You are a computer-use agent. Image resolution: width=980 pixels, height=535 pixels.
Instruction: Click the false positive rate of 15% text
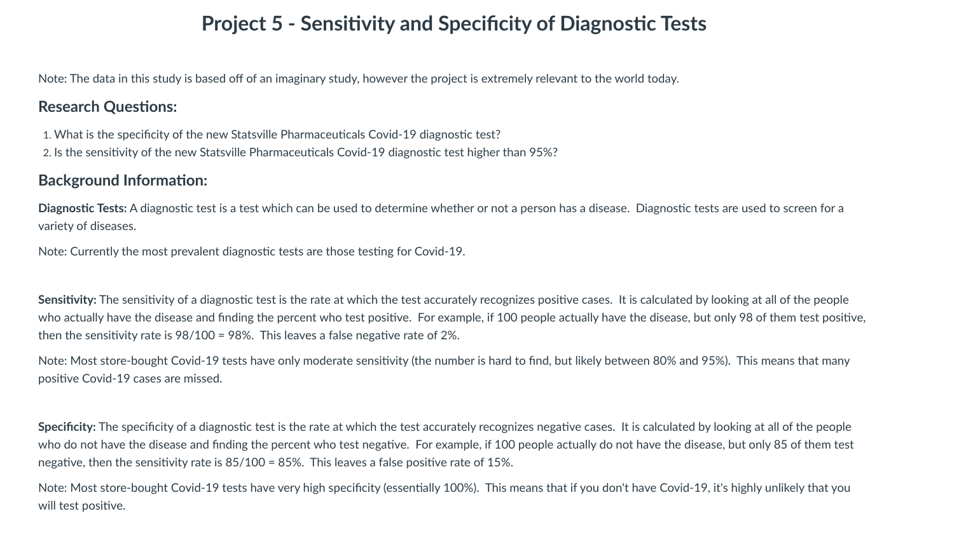[x=446, y=463]
